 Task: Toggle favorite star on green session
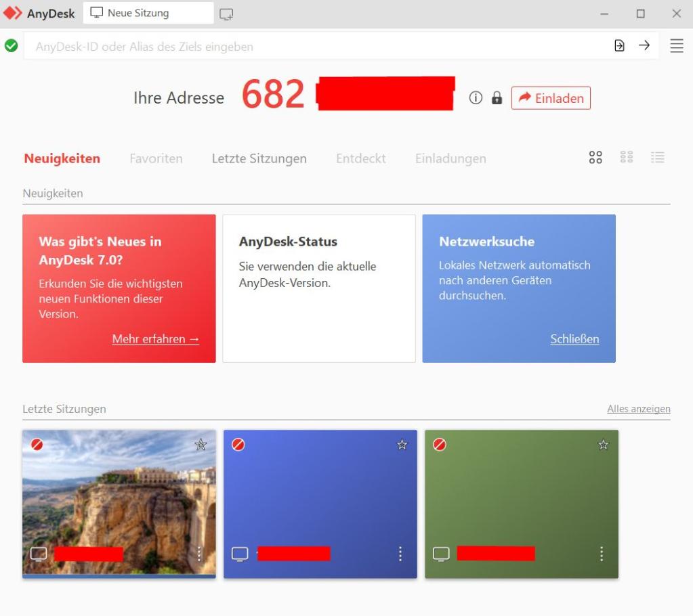(603, 445)
